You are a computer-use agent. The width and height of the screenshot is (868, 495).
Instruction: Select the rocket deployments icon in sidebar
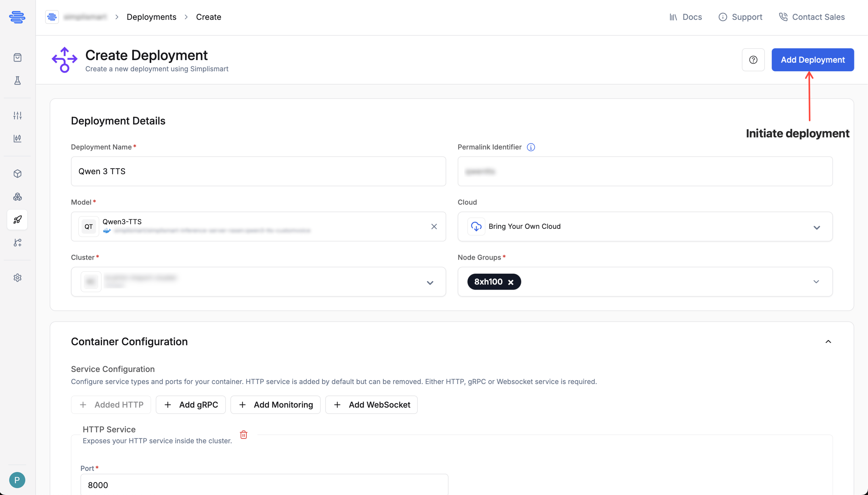[17, 220]
